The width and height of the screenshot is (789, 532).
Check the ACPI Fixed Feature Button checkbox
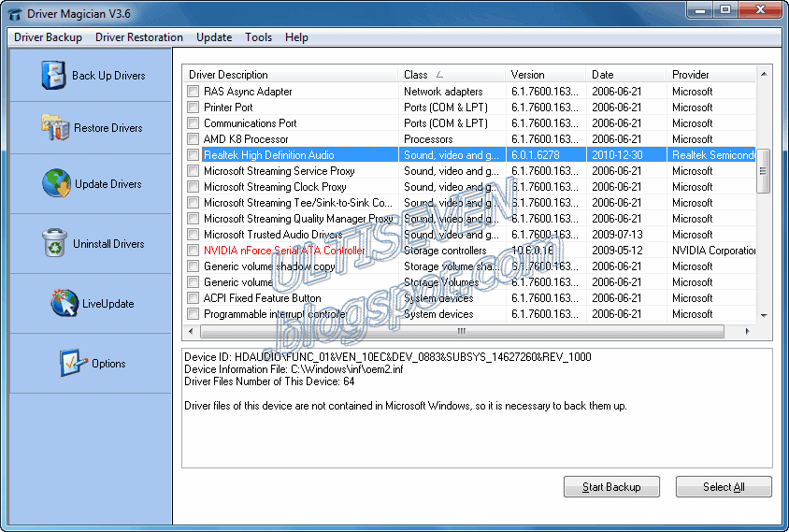[x=193, y=298]
